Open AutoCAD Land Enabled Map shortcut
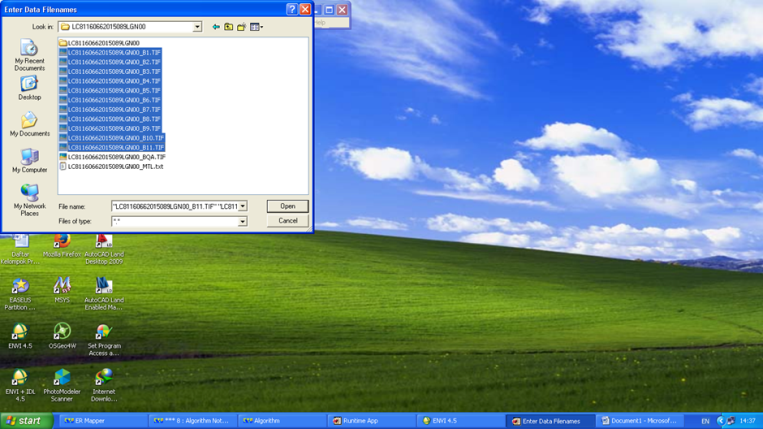Viewport: 763px width, 429px height. [104, 294]
